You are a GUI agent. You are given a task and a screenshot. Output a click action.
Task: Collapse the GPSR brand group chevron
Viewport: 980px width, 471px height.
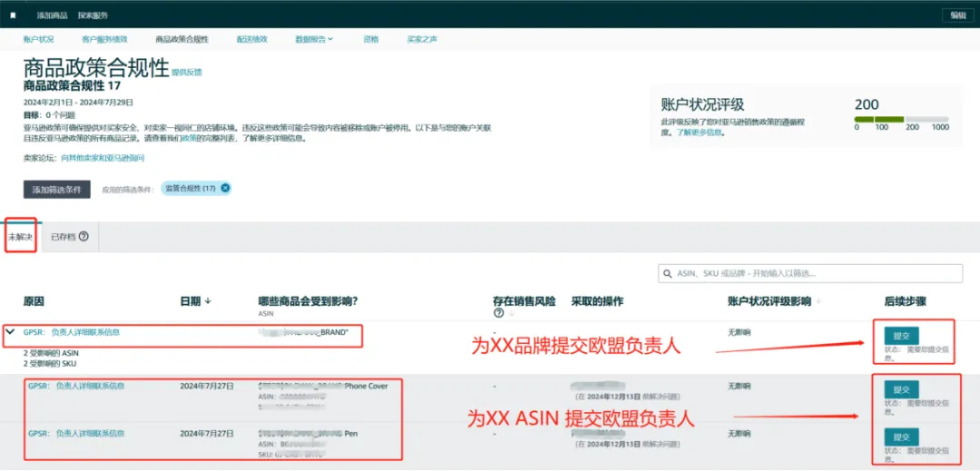[10, 332]
